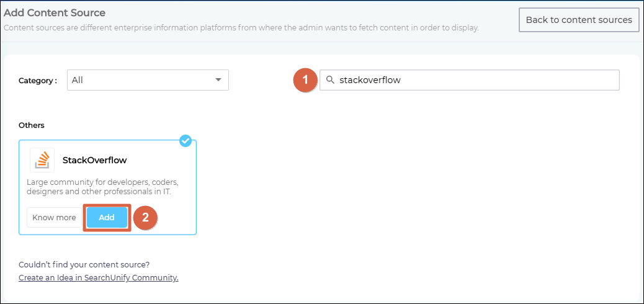Click the Category field label
The image size is (644, 304).
click(x=37, y=81)
